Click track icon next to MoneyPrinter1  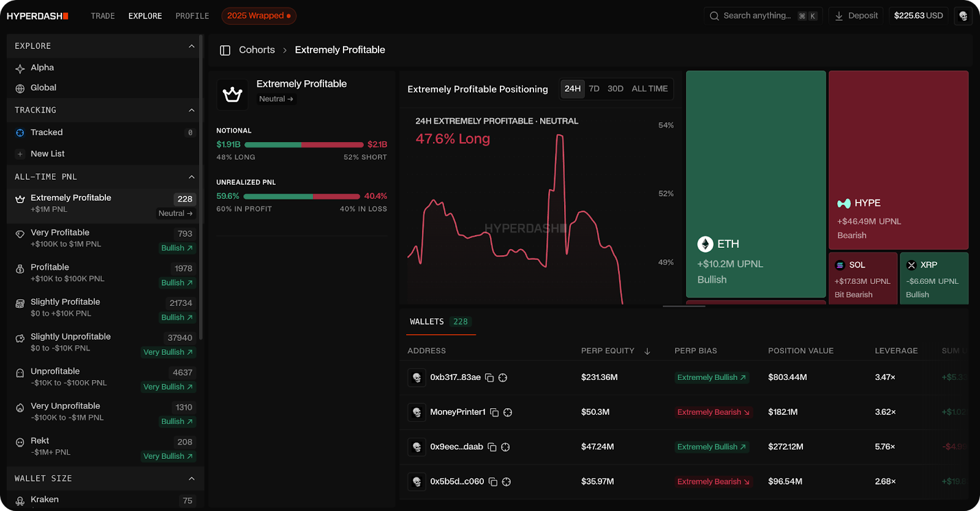508,412
